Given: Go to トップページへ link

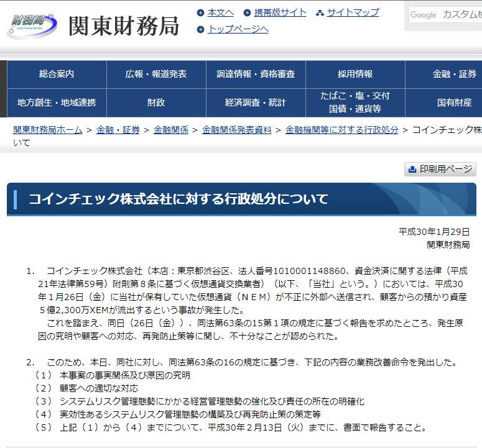Looking at the screenshot, I should point(238,29).
